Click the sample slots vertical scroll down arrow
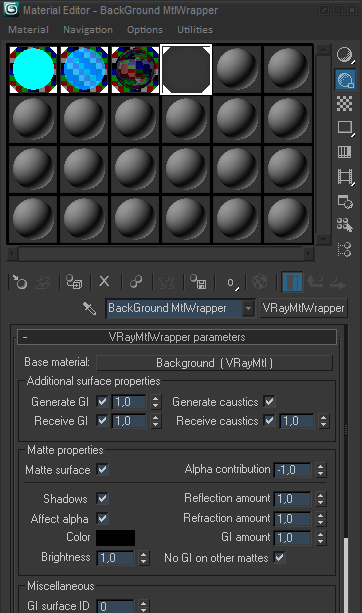Image resolution: width=362 pixels, height=613 pixels. point(323,239)
